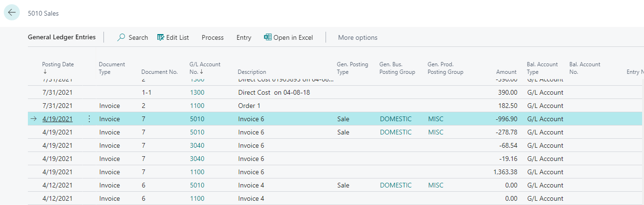Click the Edit List label
644x205 pixels.
178,37
